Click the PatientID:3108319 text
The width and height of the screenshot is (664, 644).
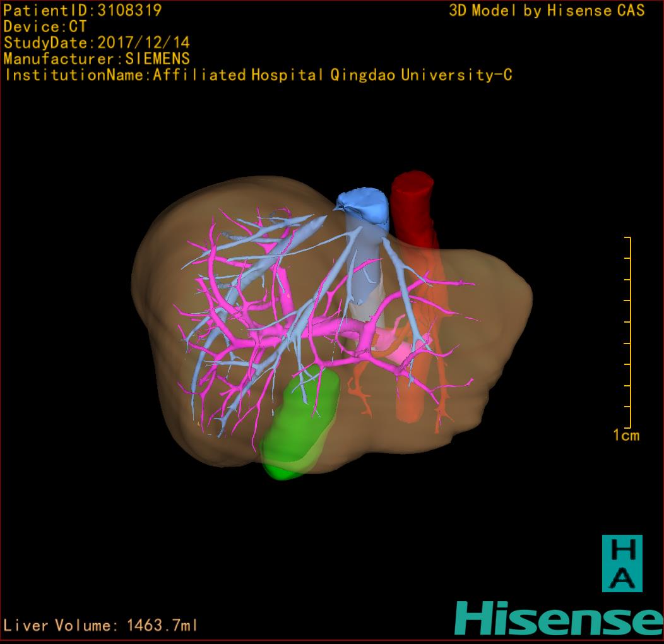pyautogui.click(x=83, y=10)
